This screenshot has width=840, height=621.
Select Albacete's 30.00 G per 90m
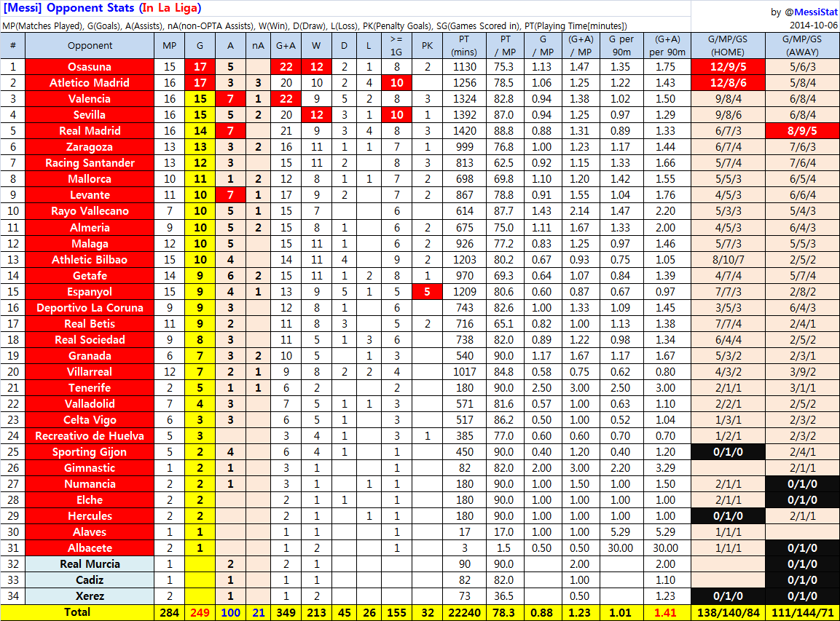(621, 549)
